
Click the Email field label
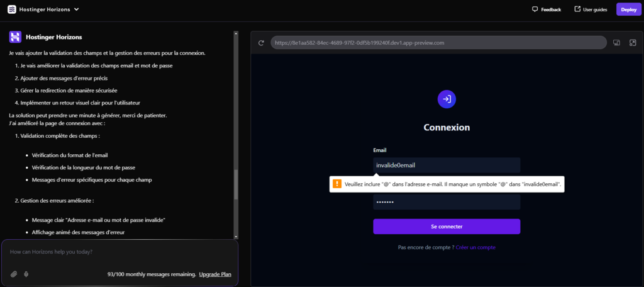point(380,150)
